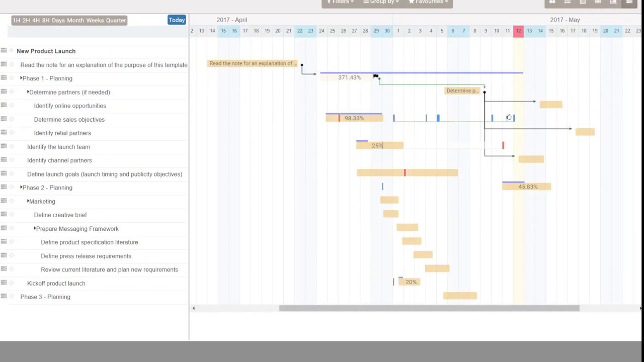644x362 pixels.
Task: Click the row handle icon for Phase 3 - Planning
Action: coord(4,297)
